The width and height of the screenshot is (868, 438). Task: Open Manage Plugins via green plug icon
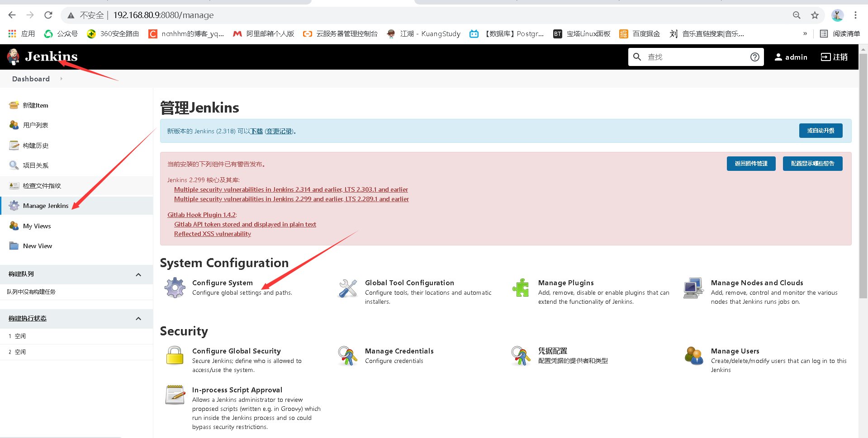(x=521, y=287)
